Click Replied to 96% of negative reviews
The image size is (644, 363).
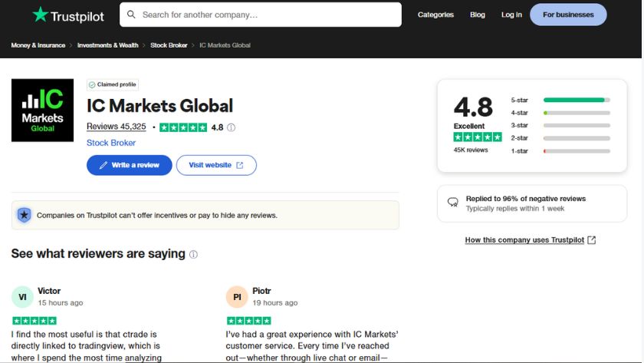tap(526, 199)
